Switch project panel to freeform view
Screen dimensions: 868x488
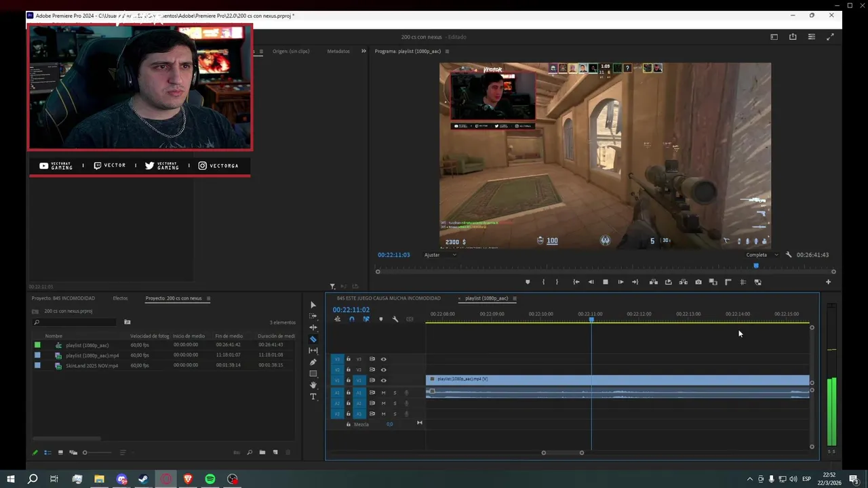pos(73,452)
